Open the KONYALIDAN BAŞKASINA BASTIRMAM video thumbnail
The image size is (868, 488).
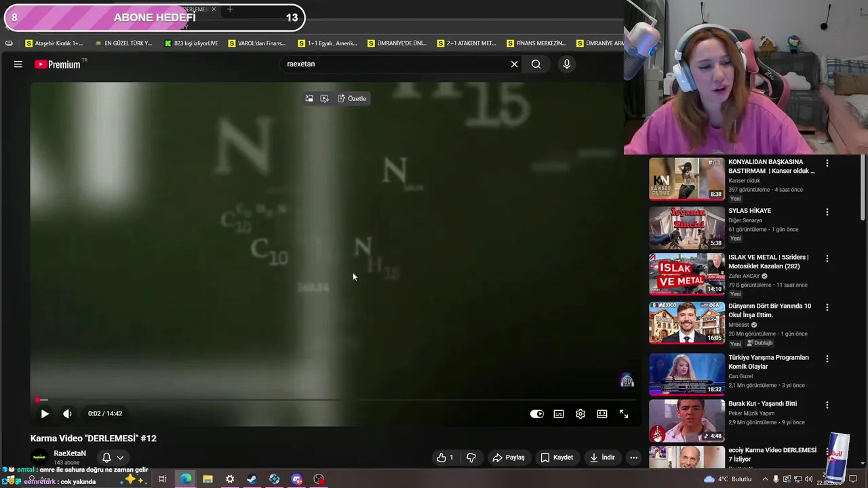click(x=687, y=179)
